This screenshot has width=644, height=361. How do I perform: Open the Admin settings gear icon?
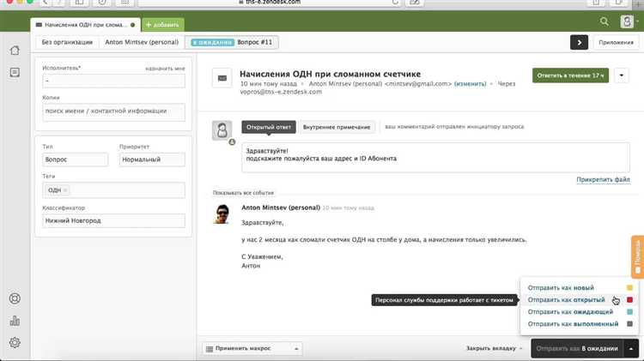pyautogui.click(x=15, y=343)
